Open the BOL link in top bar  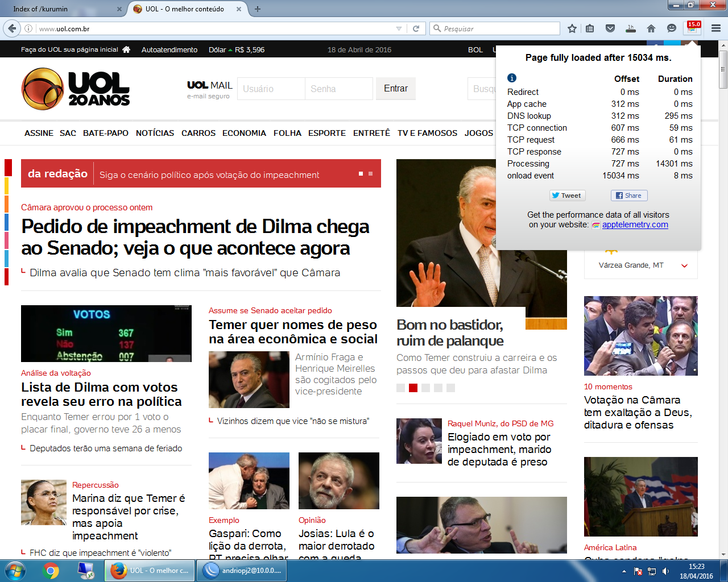point(475,49)
